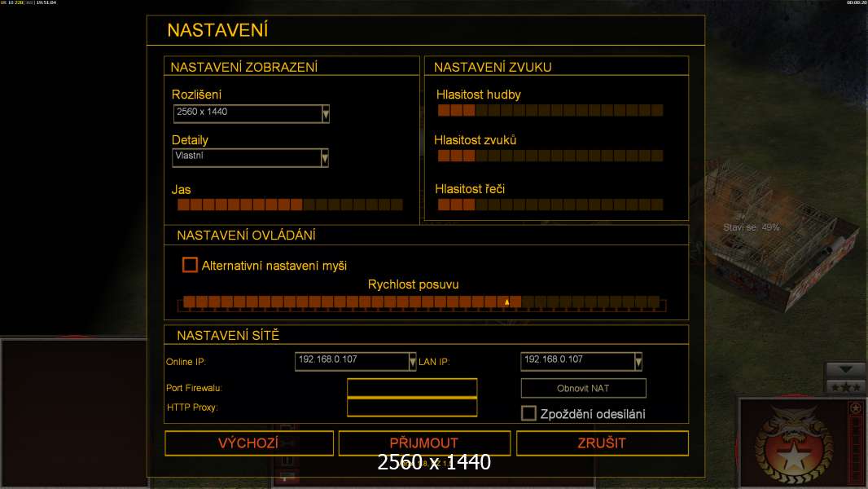
Task: Adjust the Jas brightness slider
Action: pyautogui.click(x=289, y=205)
